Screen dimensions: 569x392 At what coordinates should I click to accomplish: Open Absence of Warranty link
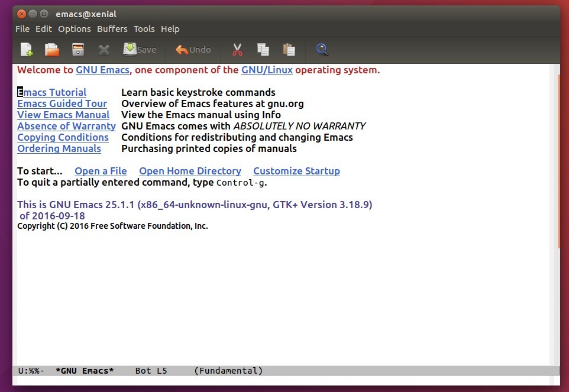pos(66,126)
